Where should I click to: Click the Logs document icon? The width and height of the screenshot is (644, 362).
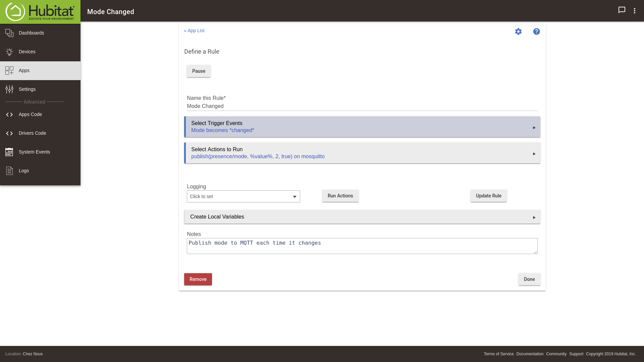click(9, 171)
